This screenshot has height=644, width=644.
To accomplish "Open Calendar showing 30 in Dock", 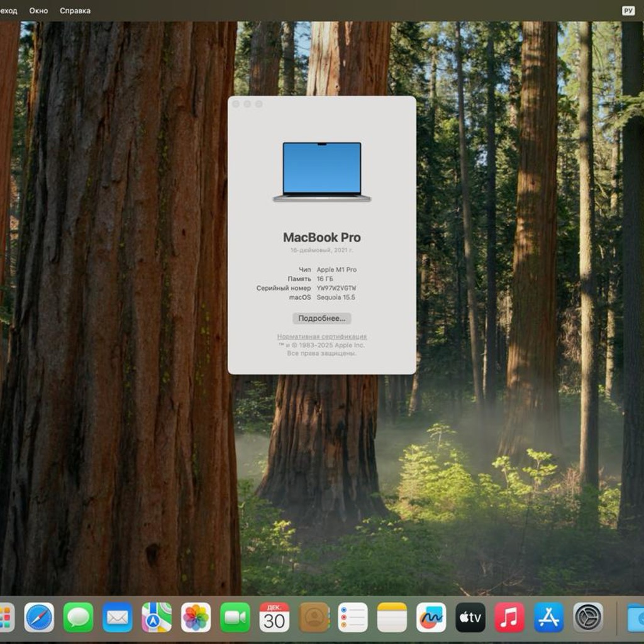I will click(x=274, y=618).
